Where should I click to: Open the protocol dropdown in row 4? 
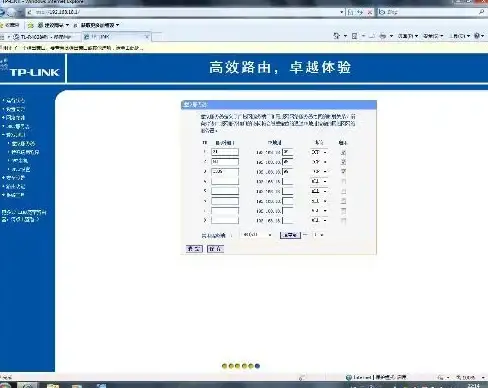319,181
